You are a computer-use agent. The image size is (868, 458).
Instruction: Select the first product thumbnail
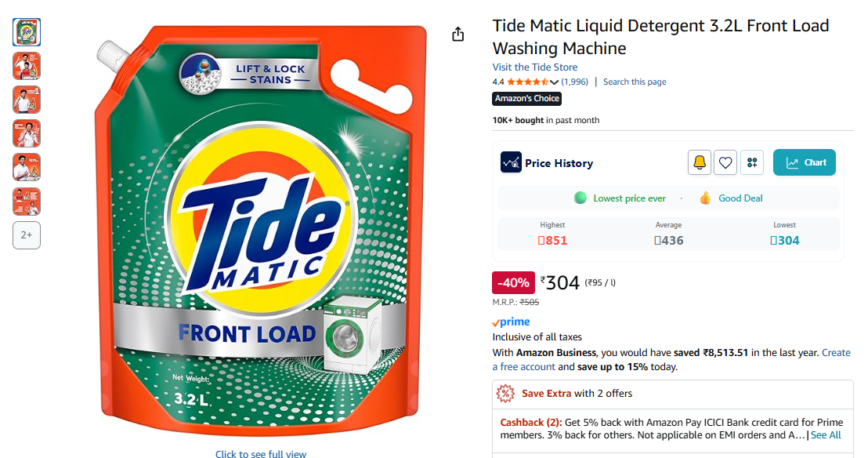(27, 32)
